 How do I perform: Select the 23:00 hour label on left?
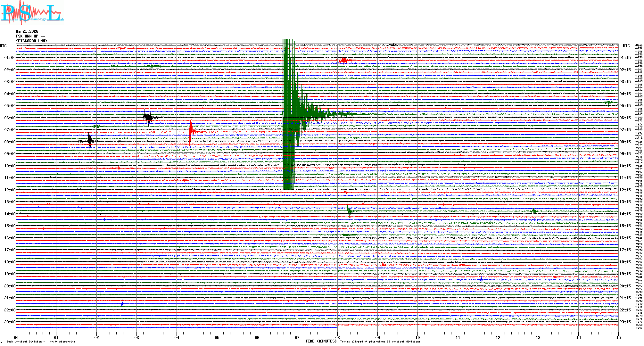pyautogui.click(x=10, y=322)
